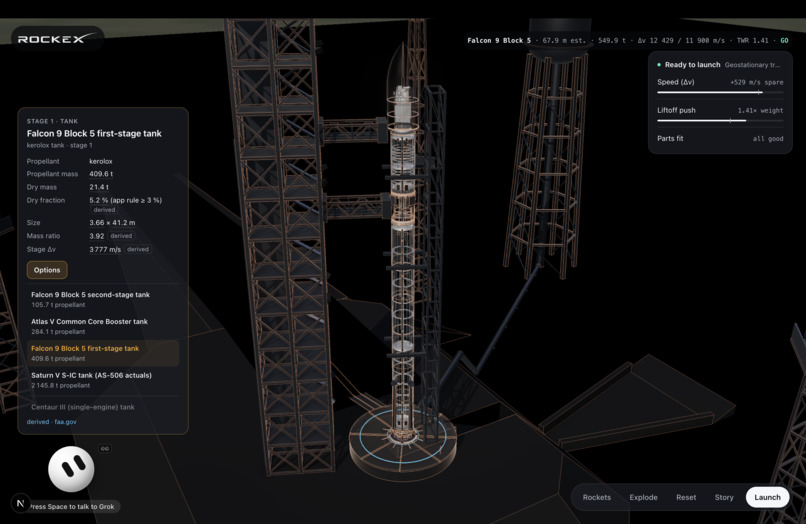The height and width of the screenshot is (524, 806).
Task: Click the 'derived' tag beside Stage Δv
Action: pyautogui.click(x=138, y=249)
